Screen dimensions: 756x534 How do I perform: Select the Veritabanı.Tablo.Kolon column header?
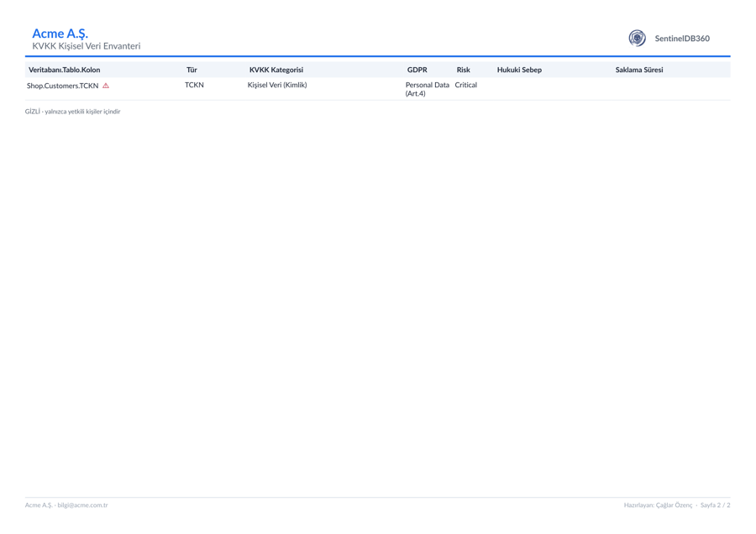[x=64, y=70]
